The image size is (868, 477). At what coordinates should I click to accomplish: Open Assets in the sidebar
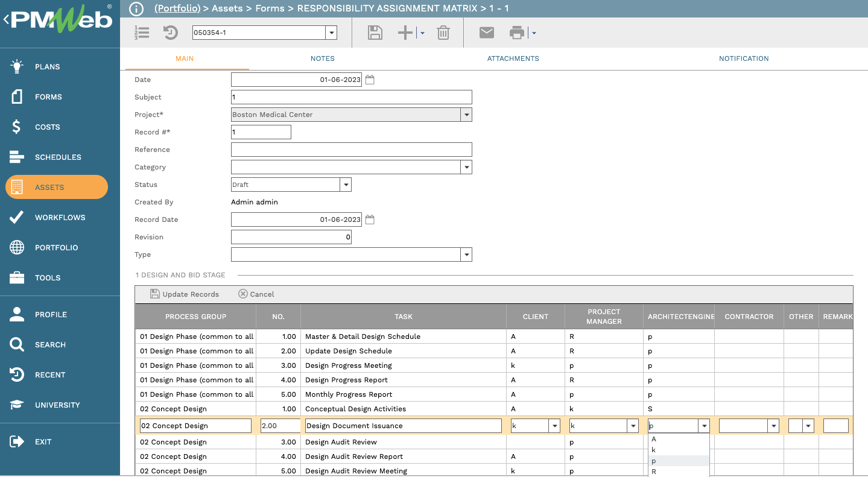57,187
